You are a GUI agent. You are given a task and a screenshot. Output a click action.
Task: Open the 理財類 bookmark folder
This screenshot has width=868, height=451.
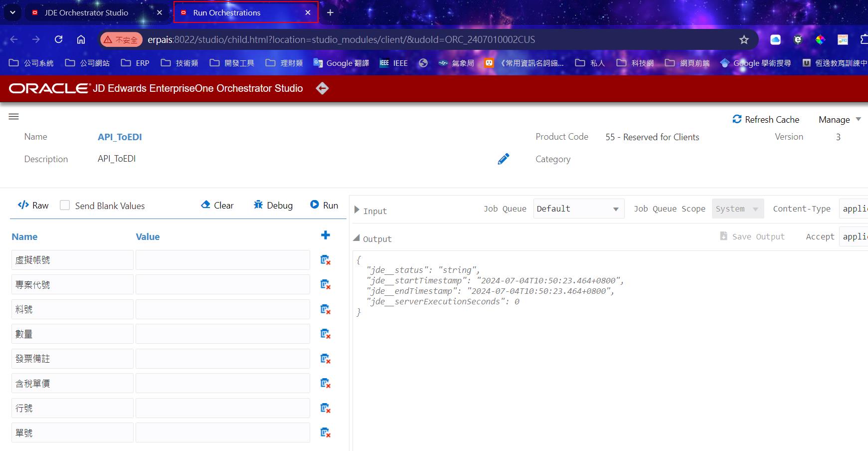coord(285,63)
